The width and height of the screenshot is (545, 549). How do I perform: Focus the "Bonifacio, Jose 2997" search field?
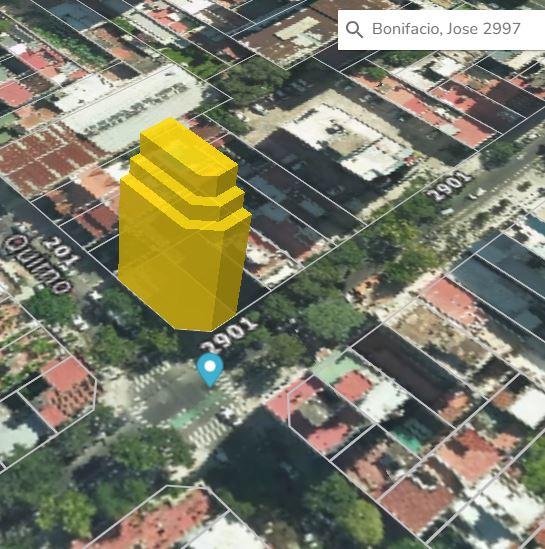(442, 30)
